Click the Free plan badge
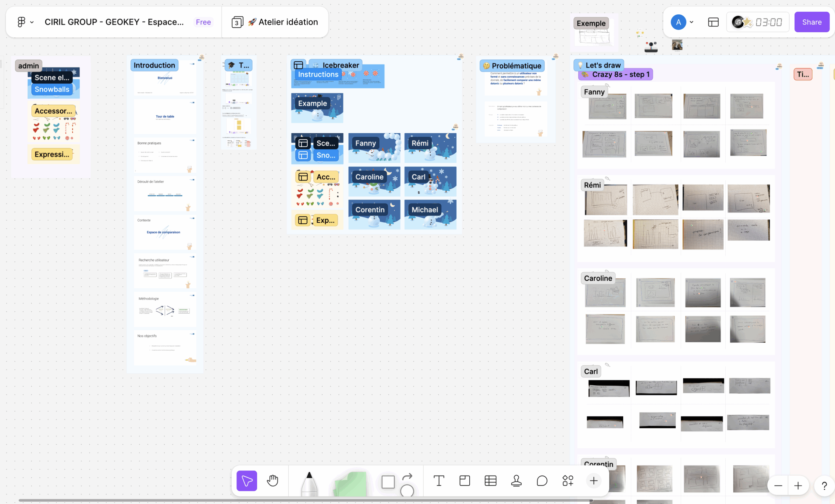Viewport: 835px width, 504px height. click(x=203, y=22)
